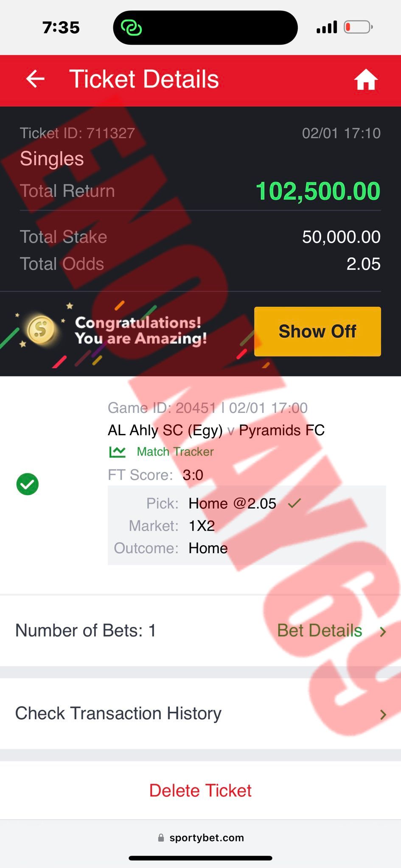This screenshot has height=868, width=401.
Task: Expand Bet Details chevron arrow
Action: tap(383, 632)
